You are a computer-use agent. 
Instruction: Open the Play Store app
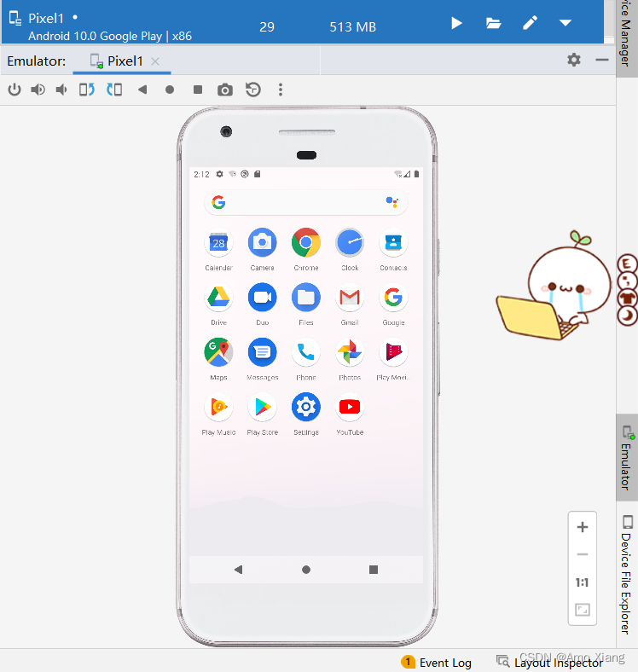[263, 414]
